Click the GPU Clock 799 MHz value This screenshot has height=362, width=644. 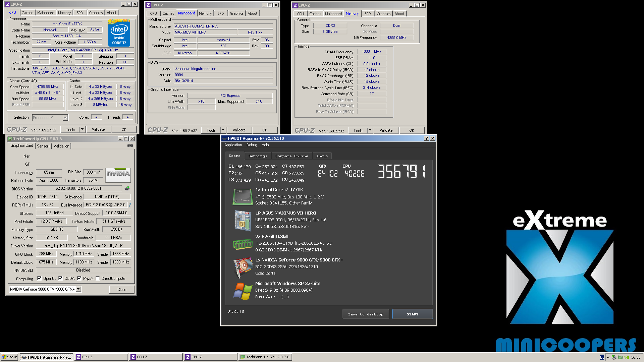click(46, 254)
